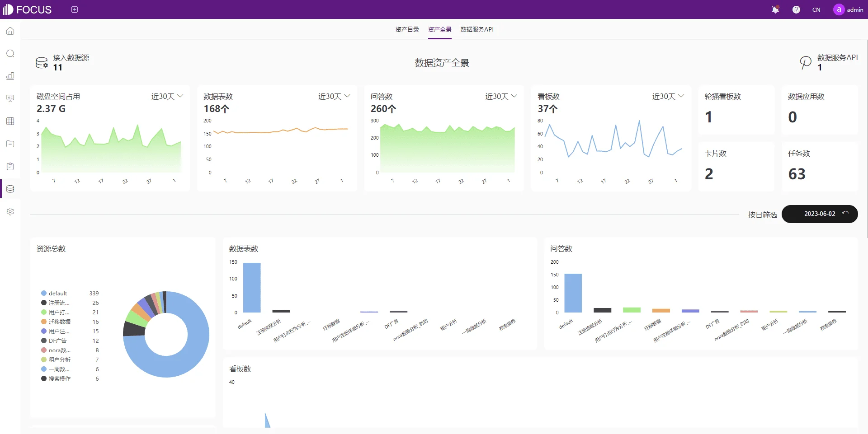
Task: Click the CN language switcher
Action: (816, 9)
